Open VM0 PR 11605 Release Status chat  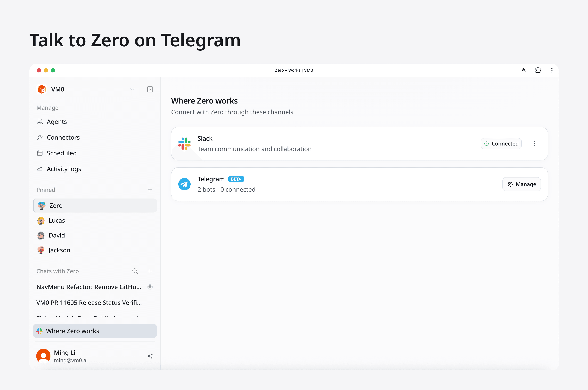pyautogui.click(x=89, y=303)
